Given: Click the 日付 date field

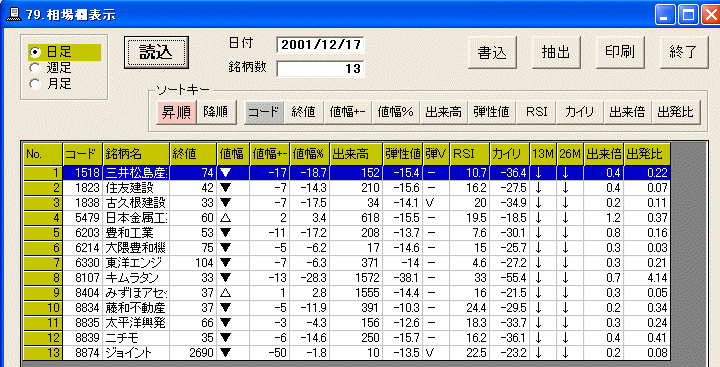Looking at the screenshot, I should (320, 45).
